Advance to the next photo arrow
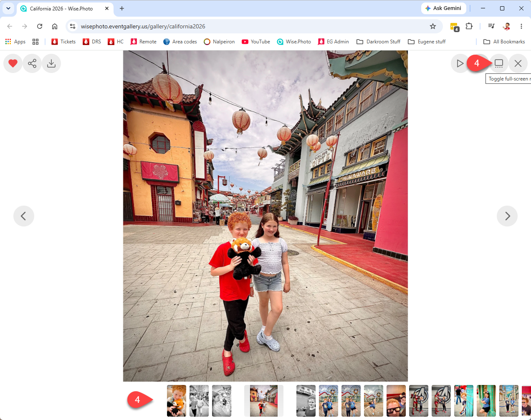 pyautogui.click(x=507, y=216)
